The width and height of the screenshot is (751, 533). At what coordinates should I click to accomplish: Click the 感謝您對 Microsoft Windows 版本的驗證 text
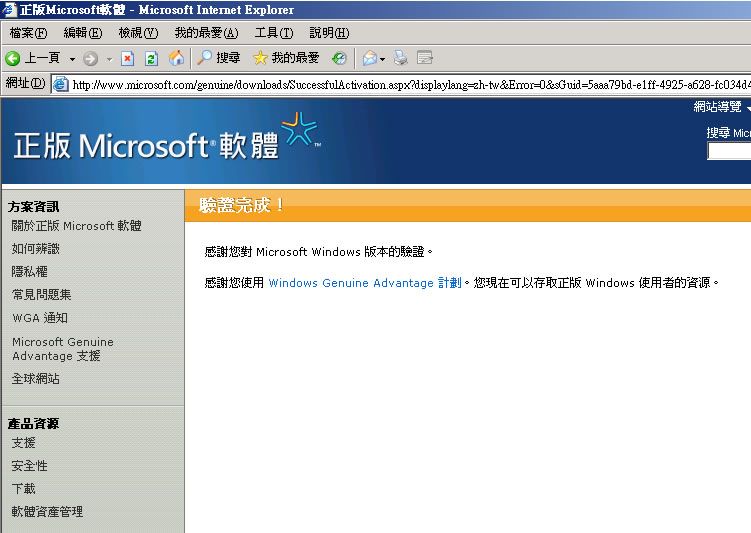(319, 251)
